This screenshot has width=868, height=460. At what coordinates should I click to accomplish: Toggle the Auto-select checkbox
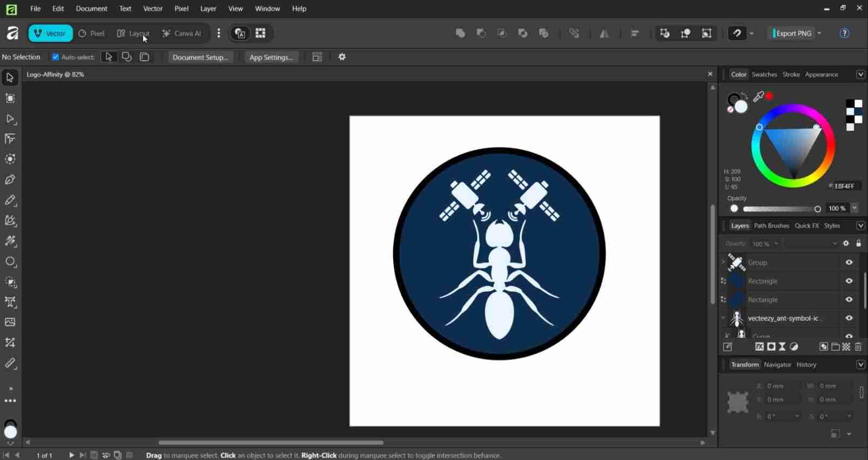55,57
